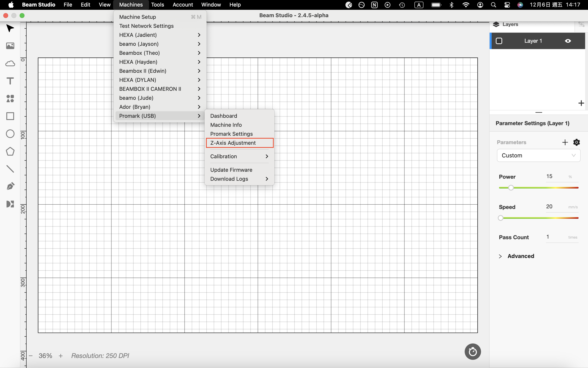Open the File menu
This screenshot has height=368, width=588.
pos(68,5)
